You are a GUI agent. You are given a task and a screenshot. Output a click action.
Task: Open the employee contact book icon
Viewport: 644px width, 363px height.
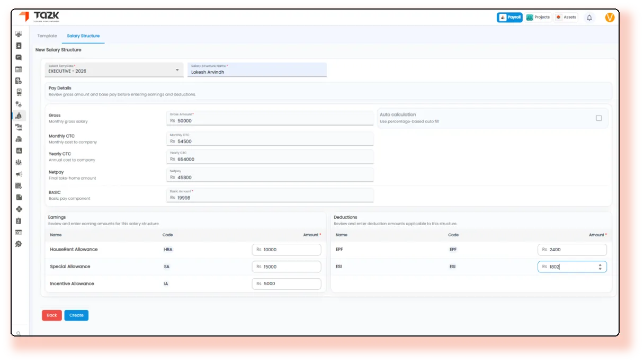(19, 46)
